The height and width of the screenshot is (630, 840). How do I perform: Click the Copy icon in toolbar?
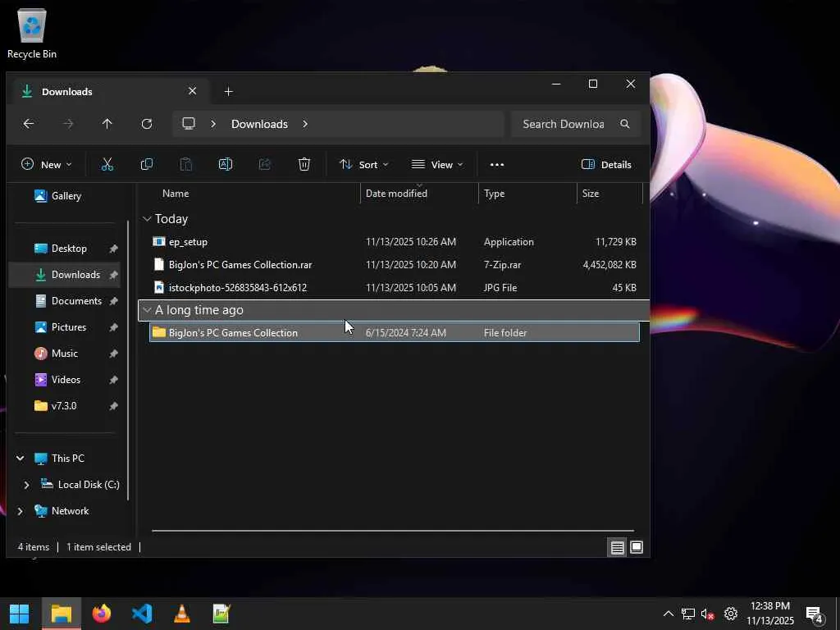(146, 164)
